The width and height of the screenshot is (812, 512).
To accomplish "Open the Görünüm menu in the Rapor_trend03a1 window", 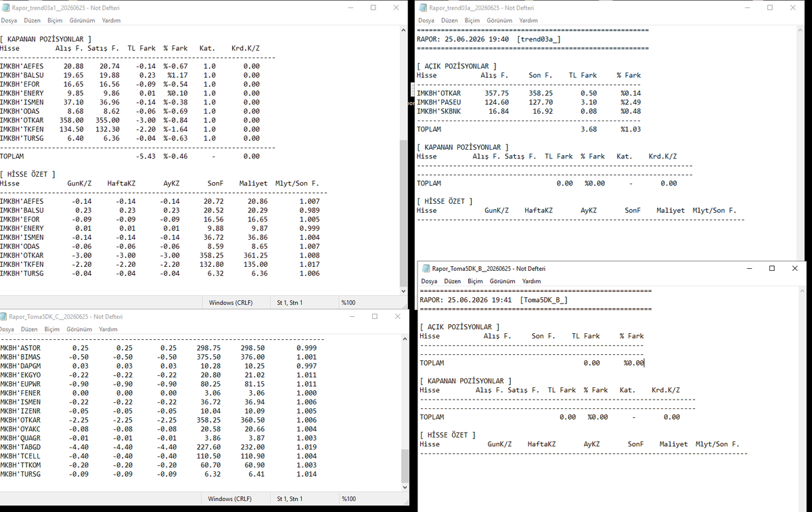I will coord(83,20).
